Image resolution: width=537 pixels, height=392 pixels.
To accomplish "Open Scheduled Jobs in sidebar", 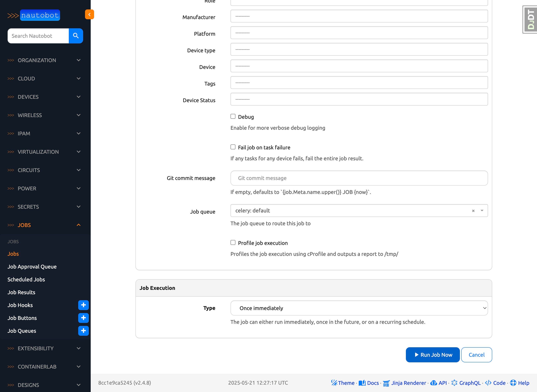I will [x=26, y=279].
